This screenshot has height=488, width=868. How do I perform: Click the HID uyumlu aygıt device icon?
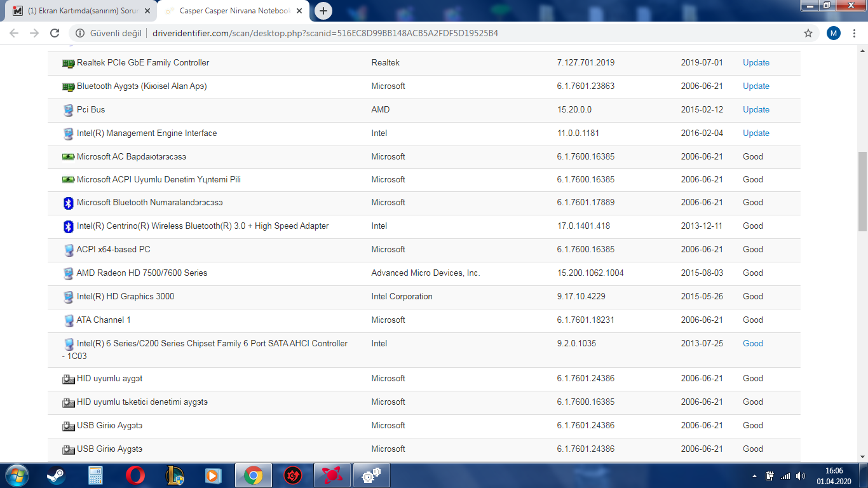click(69, 379)
